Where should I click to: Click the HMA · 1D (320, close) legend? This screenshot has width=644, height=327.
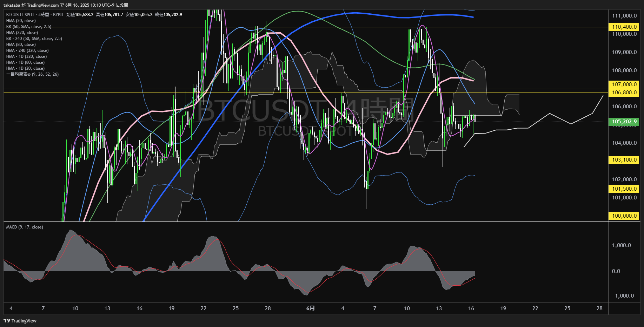26,56
